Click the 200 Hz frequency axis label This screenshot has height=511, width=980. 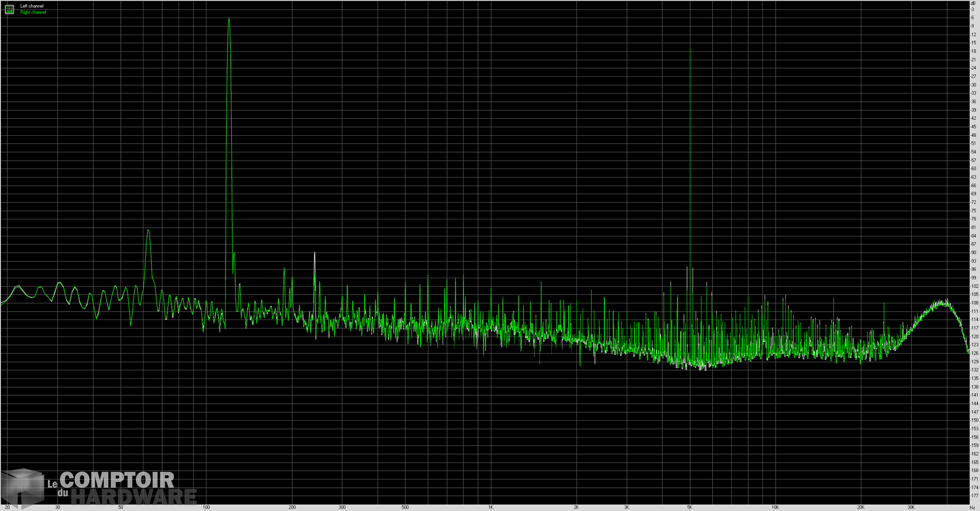[x=292, y=507]
